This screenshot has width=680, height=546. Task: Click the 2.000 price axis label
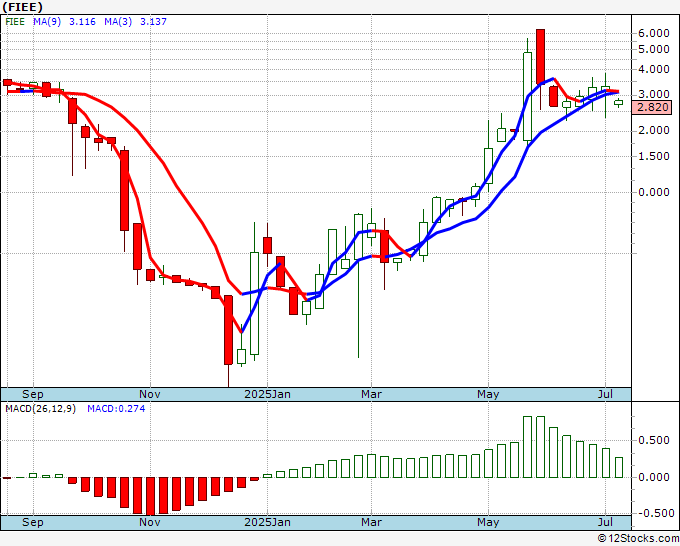coord(654,131)
